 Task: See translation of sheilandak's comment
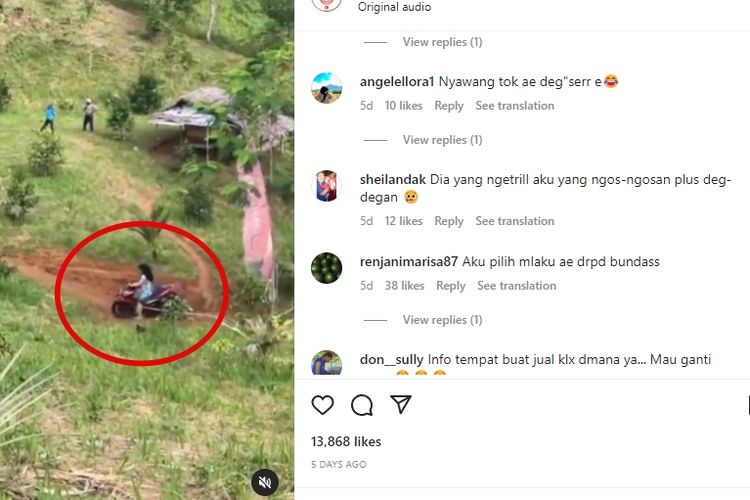[x=515, y=221]
